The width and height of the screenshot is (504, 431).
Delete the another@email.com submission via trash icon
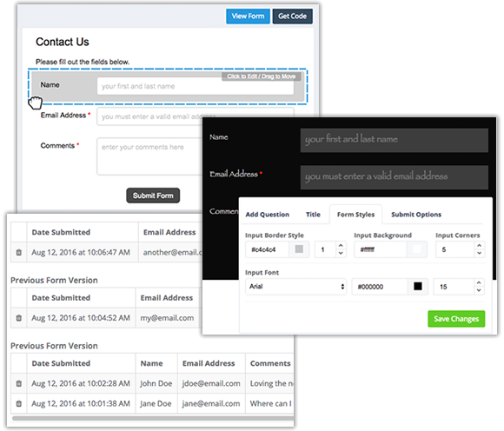tap(18, 252)
